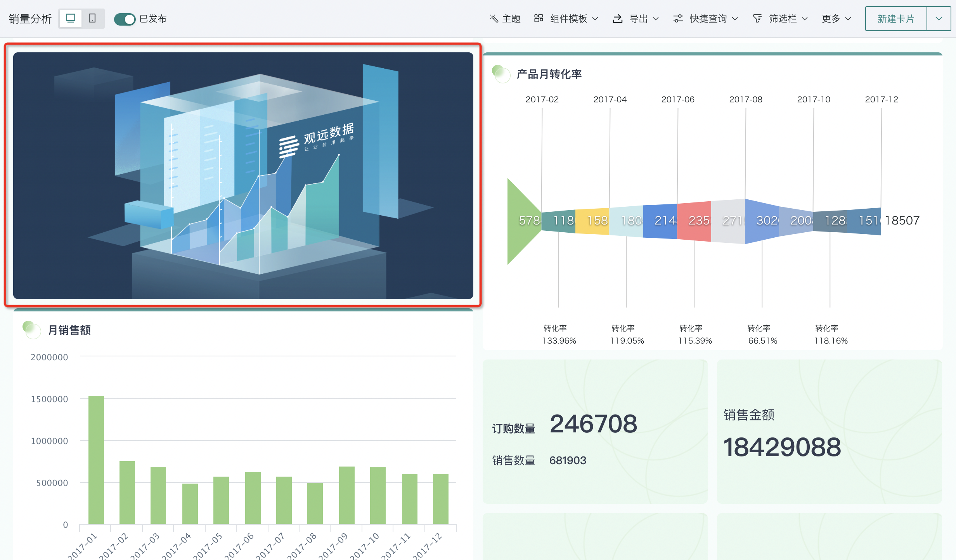The height and width of the screenshot is (560, 956).
Task: Click the 导出 export icon
Action: coord(618,19)
